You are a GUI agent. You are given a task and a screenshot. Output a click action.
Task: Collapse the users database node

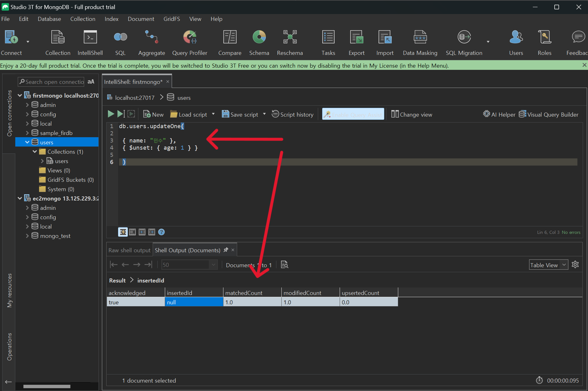click(27, 142)
